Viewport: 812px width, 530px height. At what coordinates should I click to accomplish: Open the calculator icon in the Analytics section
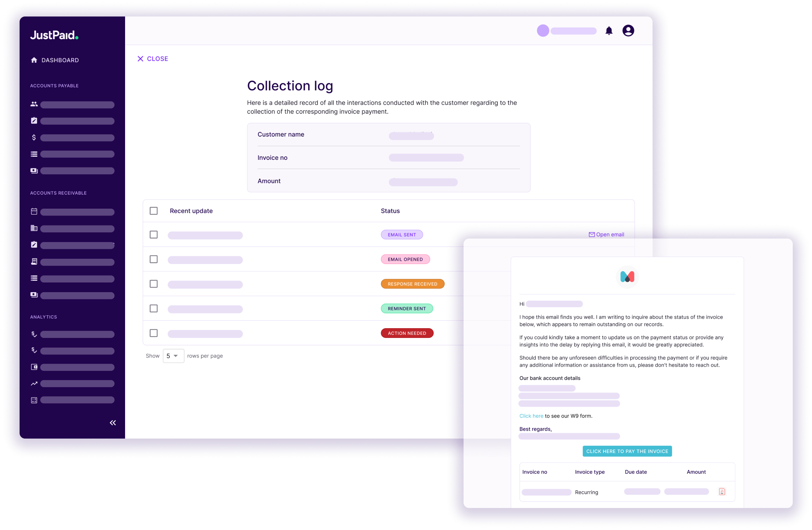[34, 400]
